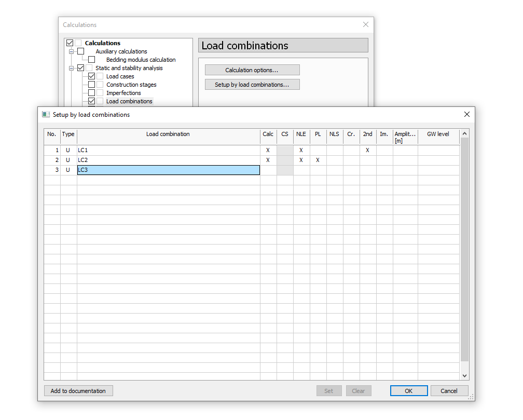The image size is (523, 420).
Task: Click the LC3 load combination name field
Action: 168,170
